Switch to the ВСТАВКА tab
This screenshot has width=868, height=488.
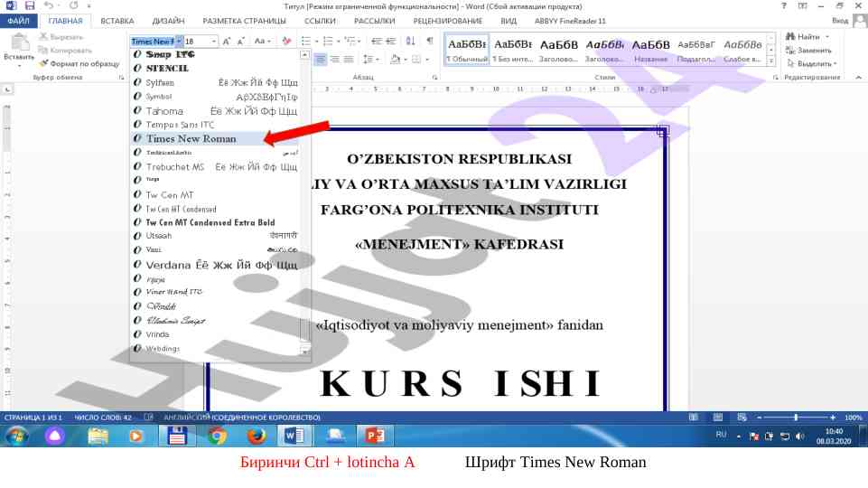[x=117, y=21]
